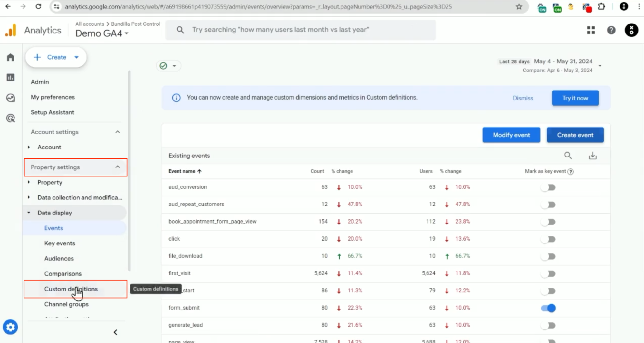
Task: Click the side panel vertical scrollbar
Action: click(x=130, y=171)
